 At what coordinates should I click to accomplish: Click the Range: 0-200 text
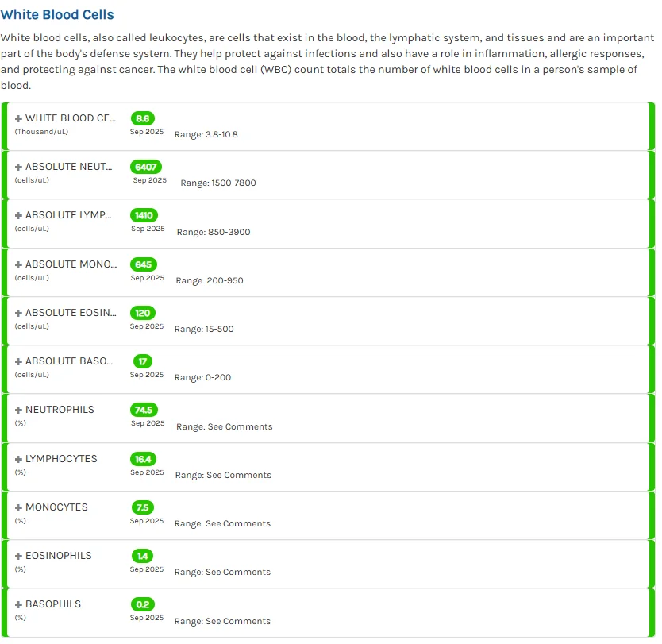pyautogui.click(x=202, y=377)
